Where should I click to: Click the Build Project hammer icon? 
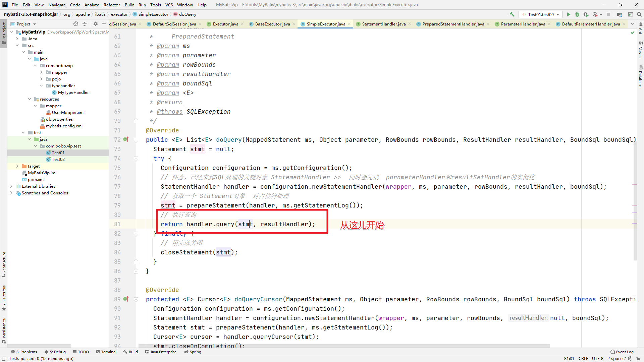point(512,14)
